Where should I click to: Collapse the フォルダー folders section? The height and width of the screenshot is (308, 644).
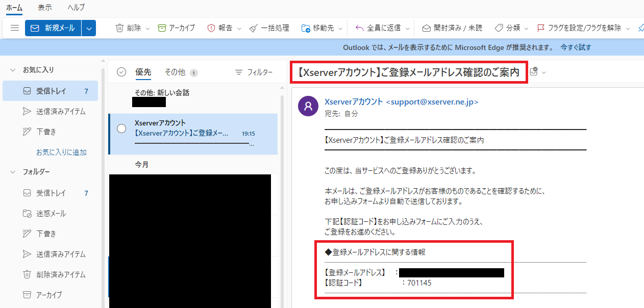point(13,172)
